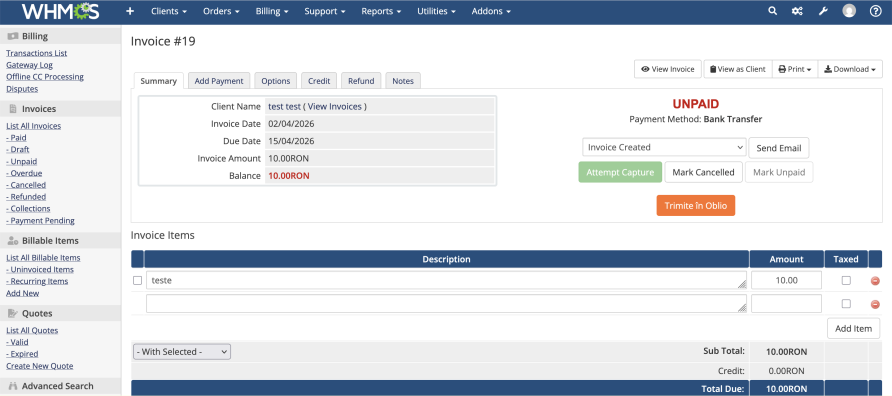
Task: Click the Mark Cancelled button
Action: click(704, 172)
